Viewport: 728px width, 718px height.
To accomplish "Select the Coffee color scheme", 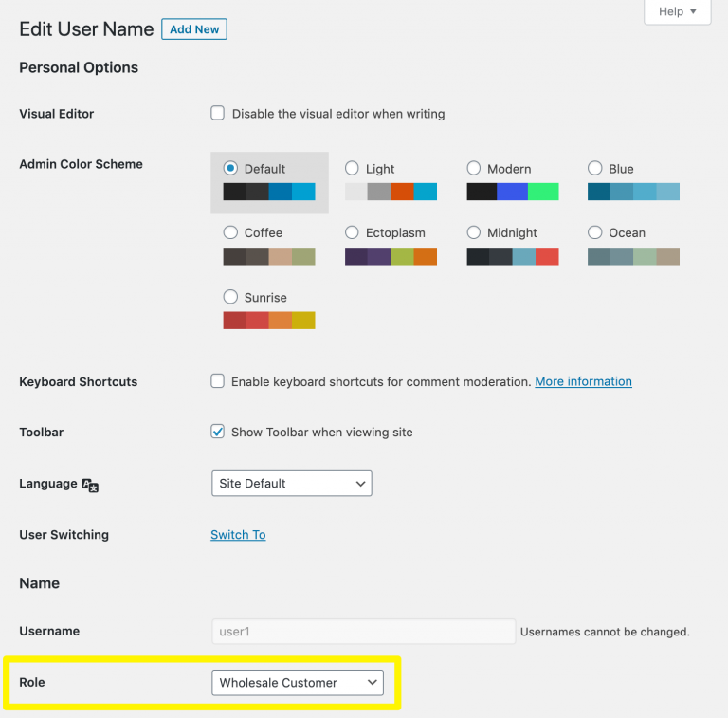I will pyautogui.click(x=230, y=232).
